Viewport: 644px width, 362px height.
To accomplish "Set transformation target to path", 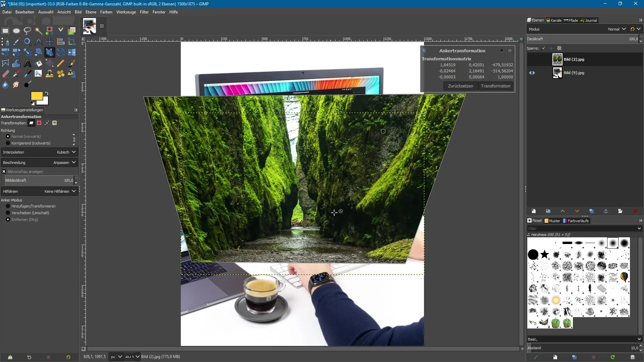I will [47, 123].
